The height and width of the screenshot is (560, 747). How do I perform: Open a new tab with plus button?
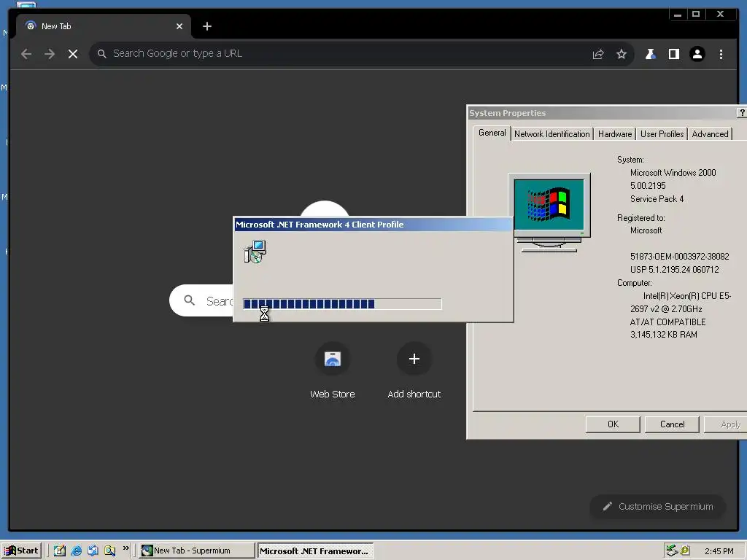(206, 26)
